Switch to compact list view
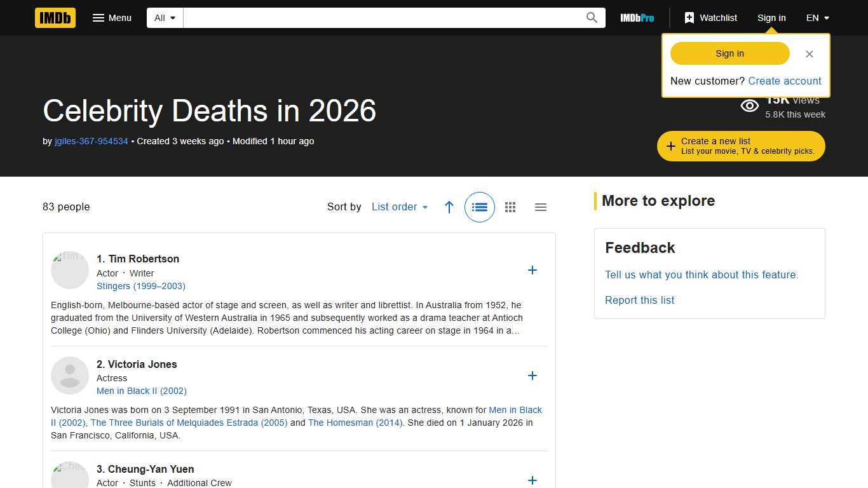This screenshot has height=488, width=868. [541, 207]
